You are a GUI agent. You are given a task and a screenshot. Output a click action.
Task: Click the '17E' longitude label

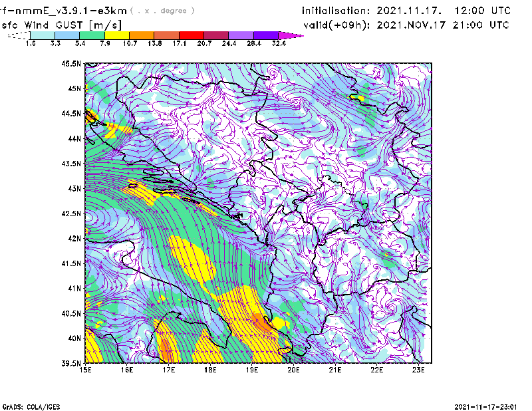coord(169,370)
